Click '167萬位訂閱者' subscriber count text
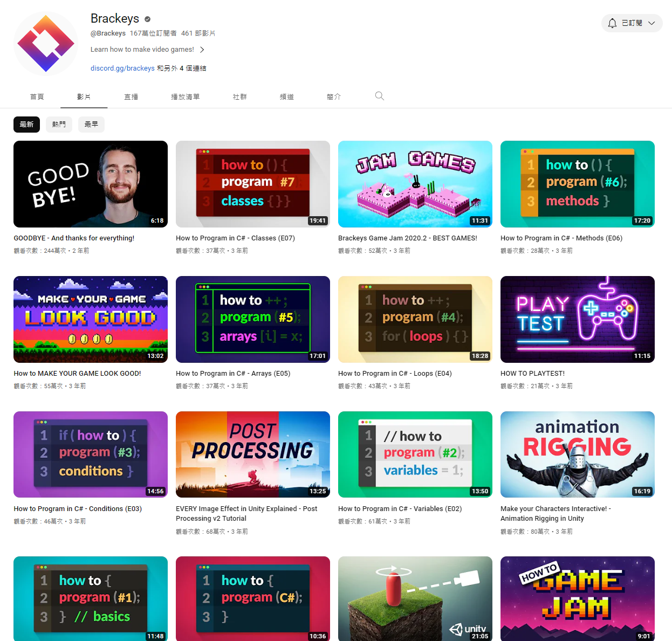Screen dimensions: 672x641 [x=153, y=33]
